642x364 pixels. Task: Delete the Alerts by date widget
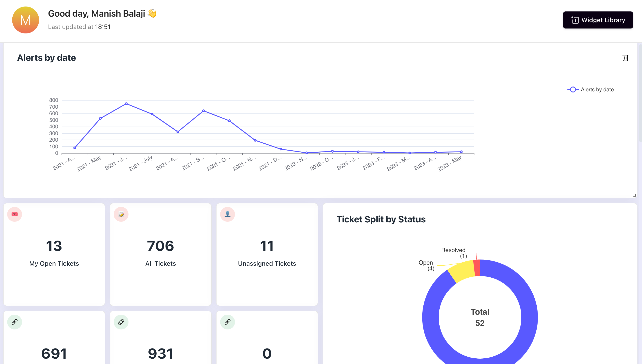tap(625, 57)
